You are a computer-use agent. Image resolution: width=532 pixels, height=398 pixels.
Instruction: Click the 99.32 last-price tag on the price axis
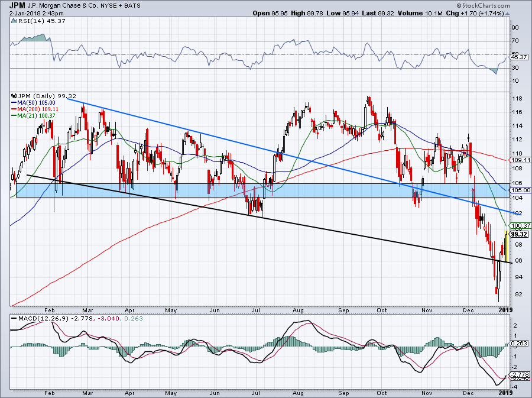coord(519,234)
